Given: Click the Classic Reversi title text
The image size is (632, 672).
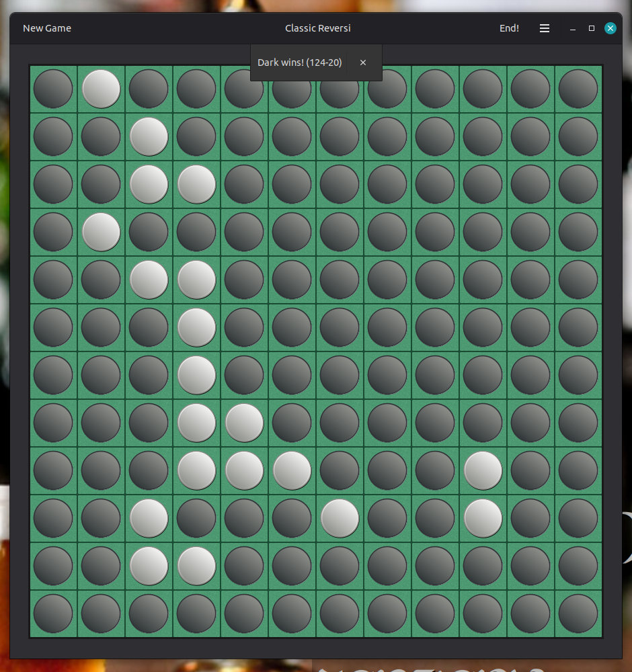Looking at the screenshot, I should pyautogui.click(x=318, y=28).
